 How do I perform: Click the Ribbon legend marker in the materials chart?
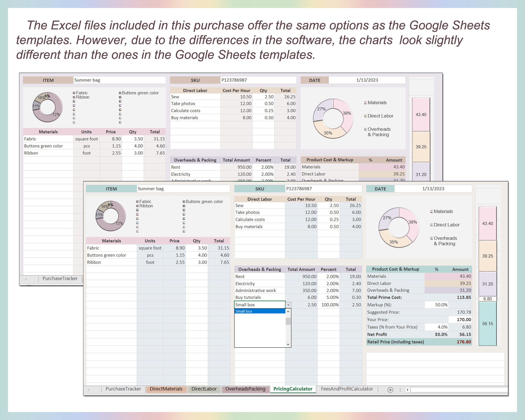(x=138, y=206)
